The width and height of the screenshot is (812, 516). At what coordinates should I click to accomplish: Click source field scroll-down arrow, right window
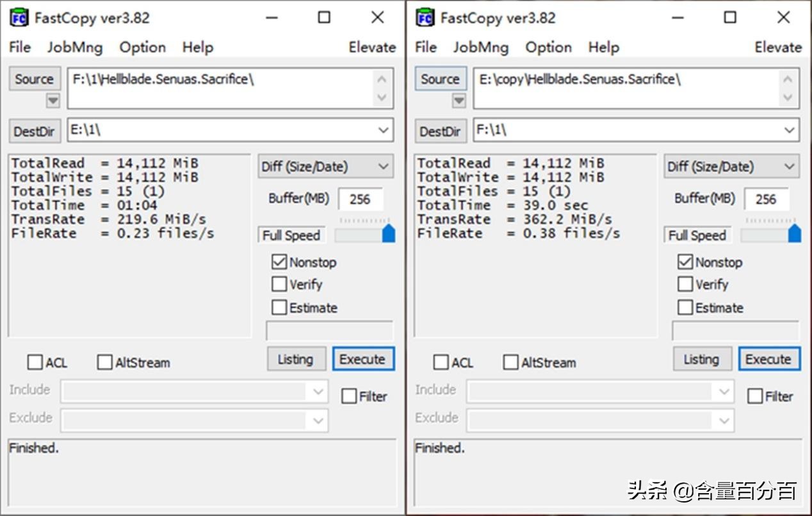coord(788,97)
